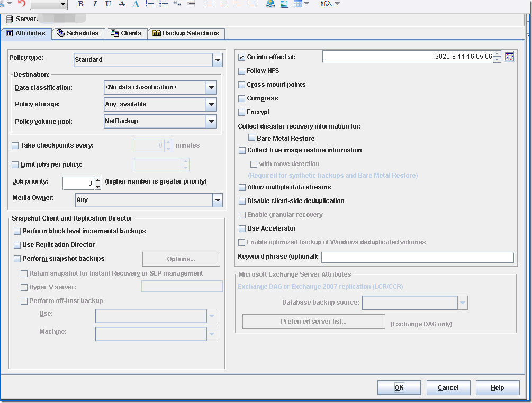Open the Data classification dropdown
This screenshot has width=532, height=403.
pos(211,87)
